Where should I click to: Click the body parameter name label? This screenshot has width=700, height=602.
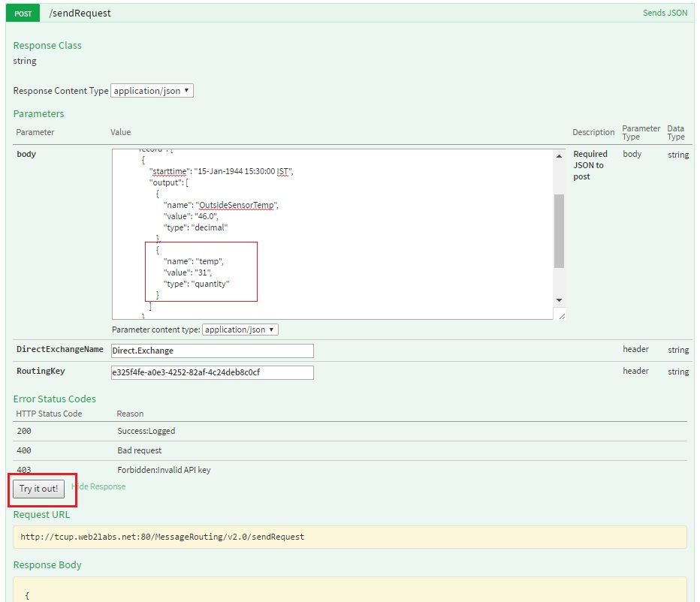26,154
